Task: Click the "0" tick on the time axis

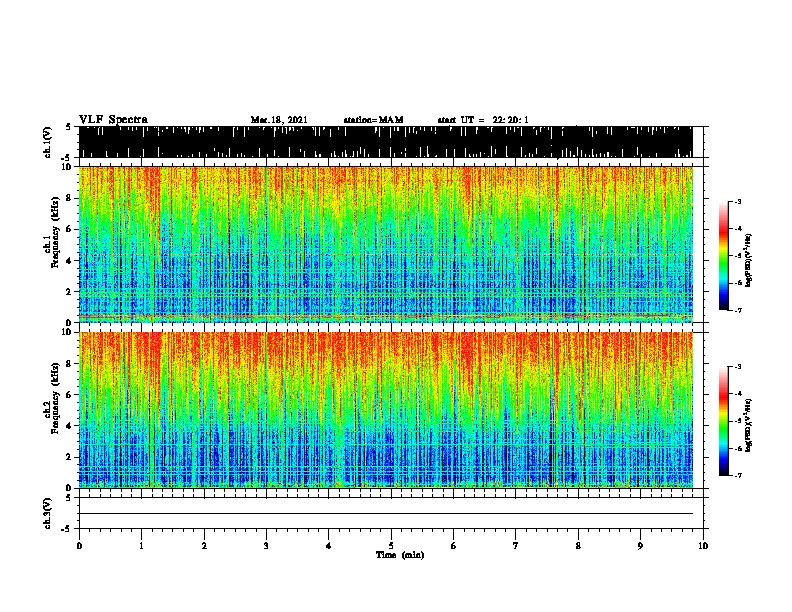Action: click(79, 546)
